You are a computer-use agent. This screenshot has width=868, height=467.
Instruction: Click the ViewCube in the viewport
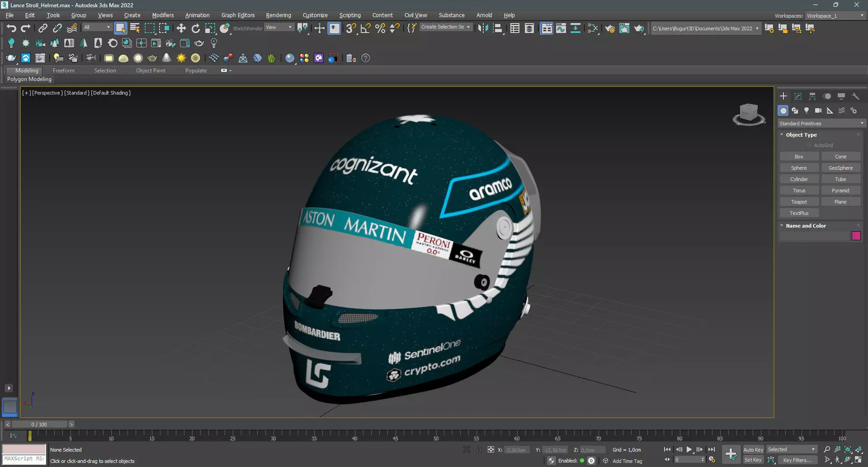(749, 113)
